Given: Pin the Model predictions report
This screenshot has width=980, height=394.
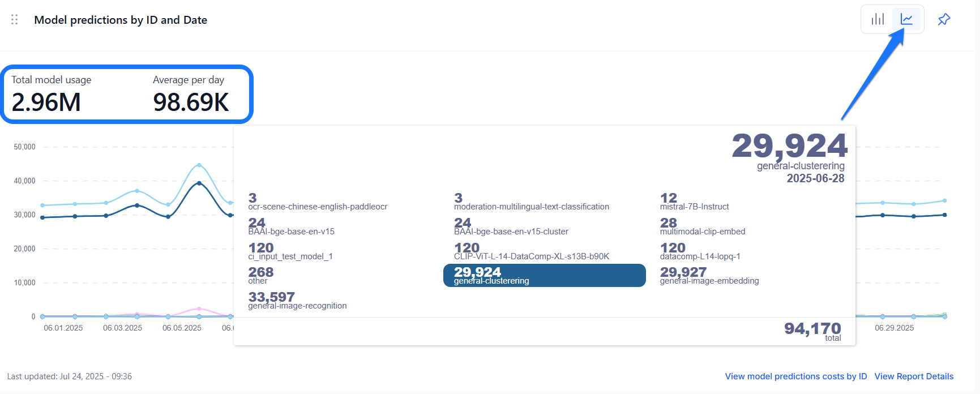Looking at the screenshot, I should click(944, 19).
